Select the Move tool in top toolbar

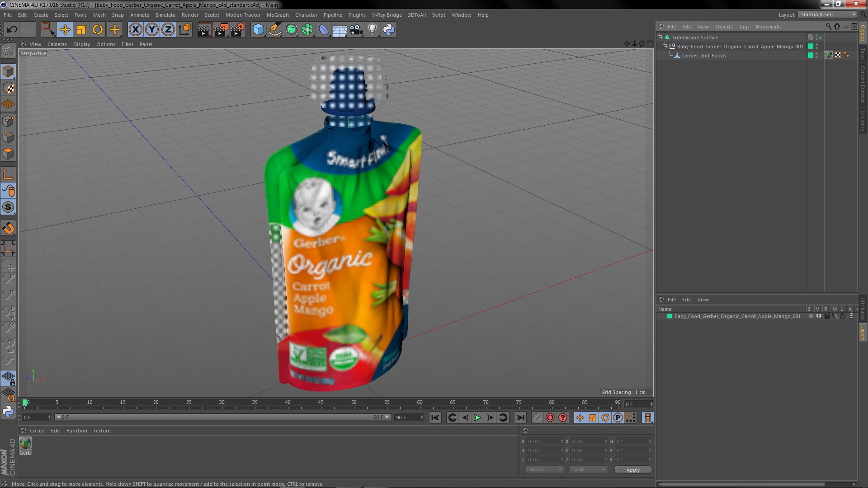click(65, 30)
